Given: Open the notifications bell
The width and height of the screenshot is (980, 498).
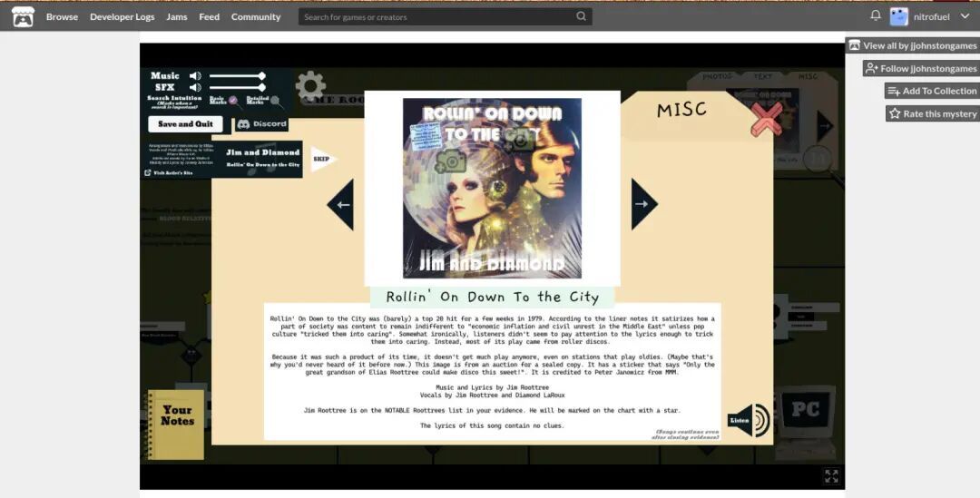Looking at the screenshot, I should (x=876, y=15).
